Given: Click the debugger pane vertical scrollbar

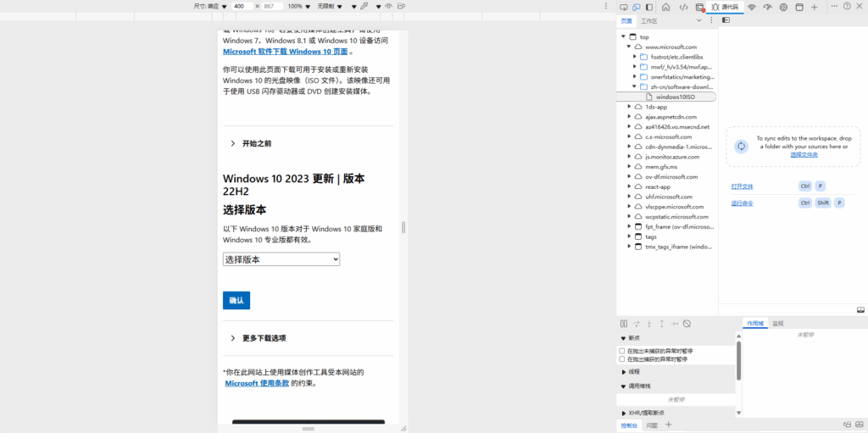Looking at the screenshot, I should [738, 361].
